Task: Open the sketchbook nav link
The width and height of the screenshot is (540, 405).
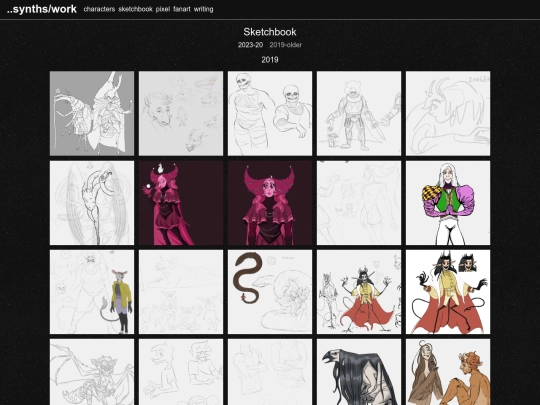Action: (135, 9)
